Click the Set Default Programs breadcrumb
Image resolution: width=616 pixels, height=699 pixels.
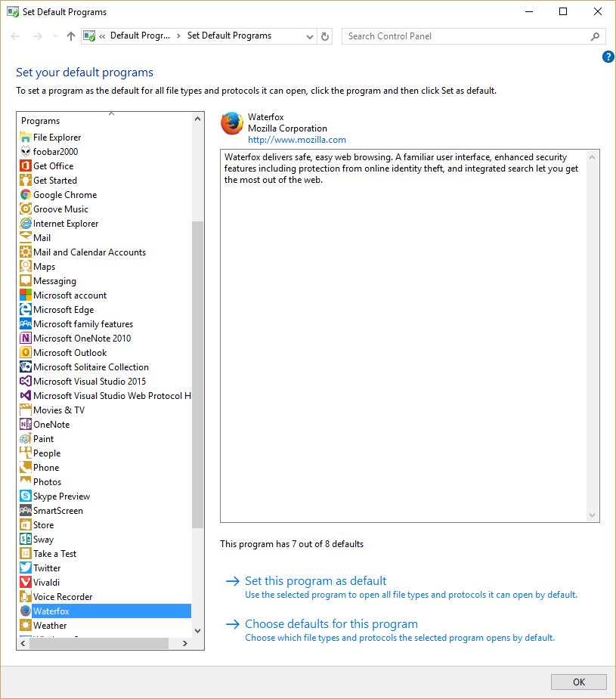229,36
